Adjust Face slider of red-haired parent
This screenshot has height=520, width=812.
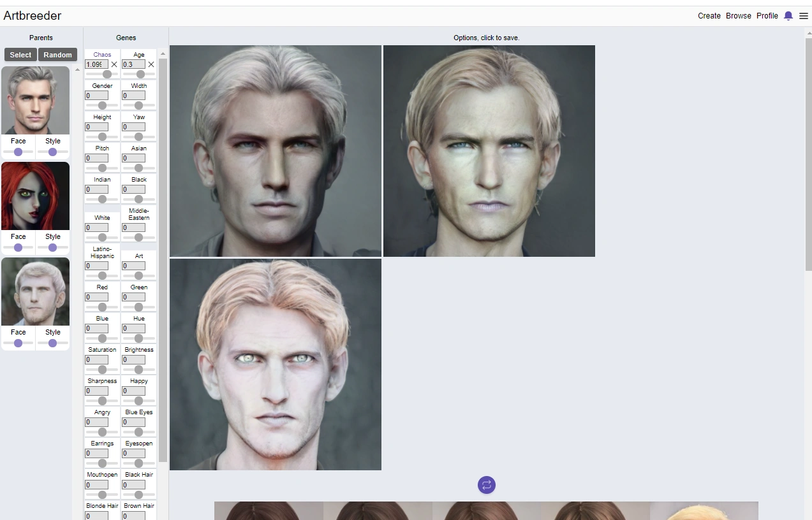[x=18, y=247]
